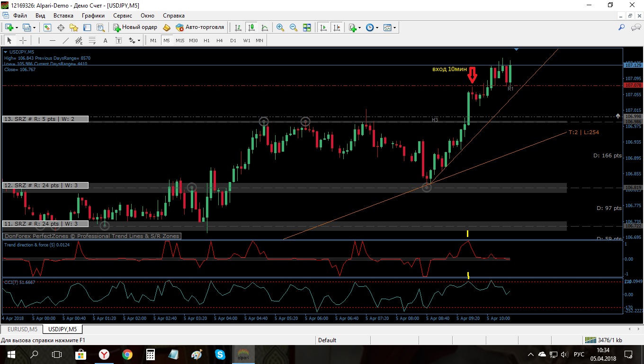Open Chrome from the taskbar
644x364 pixels.
(127, 354)
